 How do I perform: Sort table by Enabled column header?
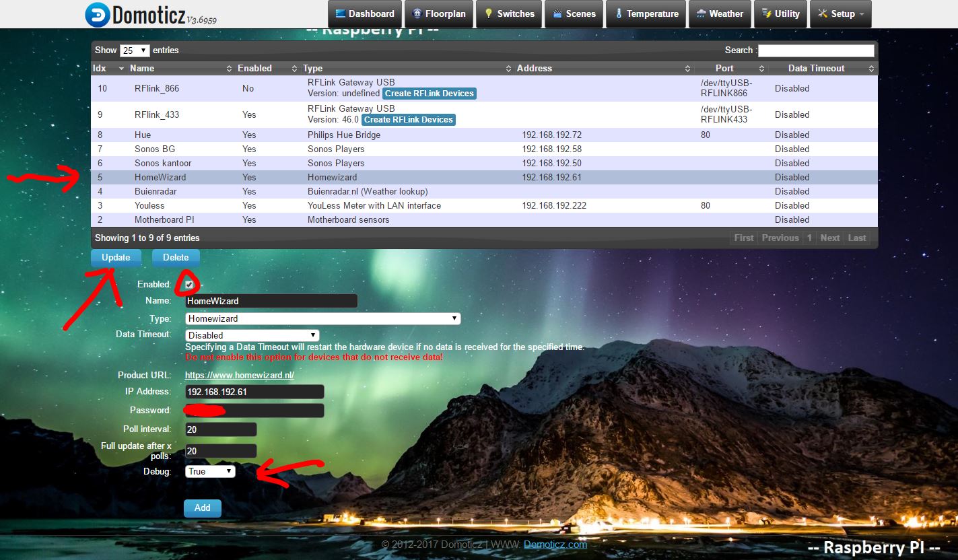[x=267, y=69]
